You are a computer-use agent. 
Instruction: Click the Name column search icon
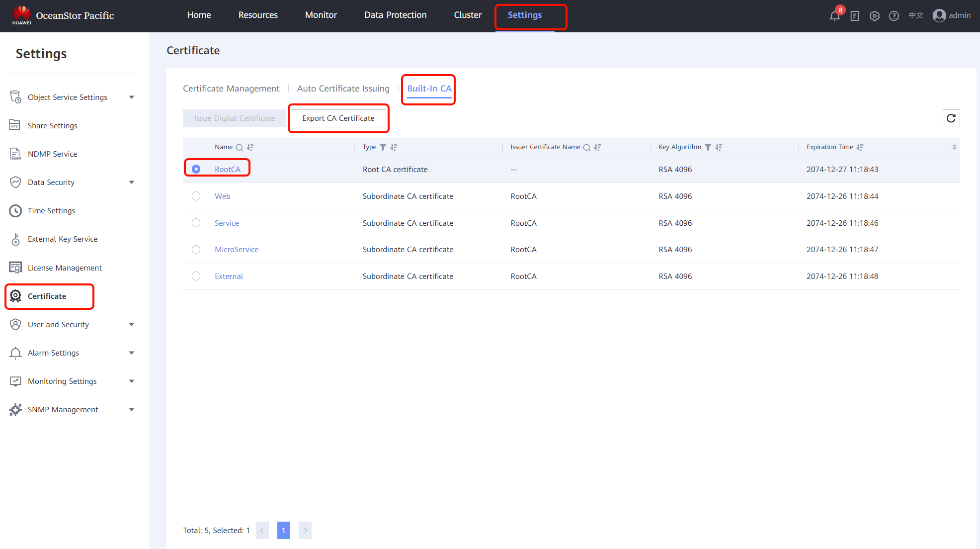coord(239,147)
